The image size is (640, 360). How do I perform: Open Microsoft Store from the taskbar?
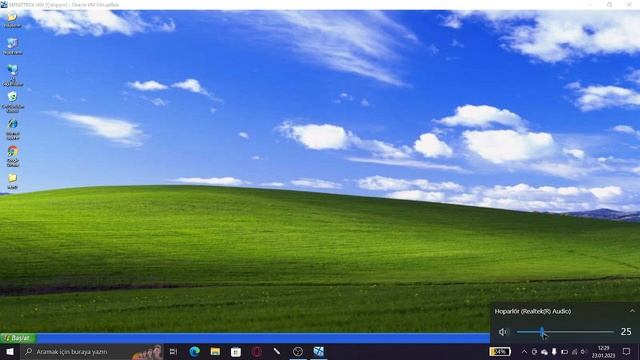tap(236, 351)
